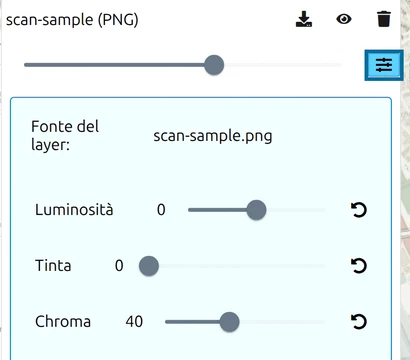Collapse the layer adjustments panel via the sliders button
Screen dimensions: 410x360
[x=384, y=65]
